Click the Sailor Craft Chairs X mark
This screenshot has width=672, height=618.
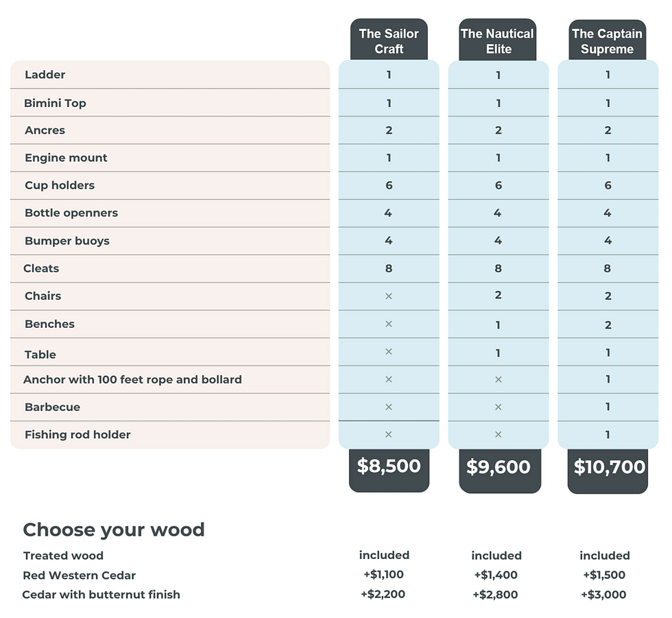[389, 296]
